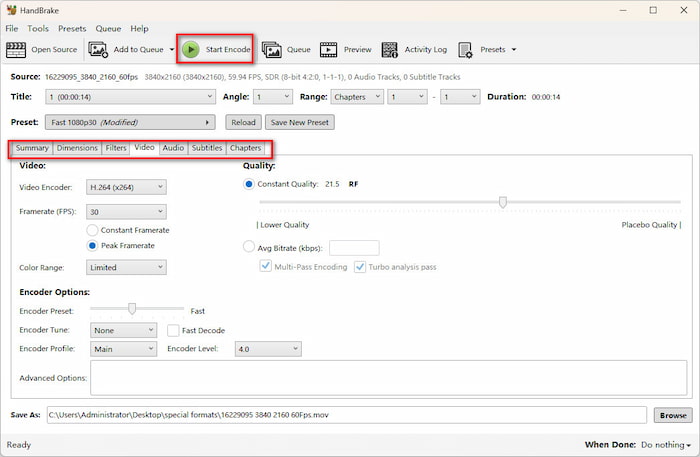Open the Tools menu

click(38, 29)
